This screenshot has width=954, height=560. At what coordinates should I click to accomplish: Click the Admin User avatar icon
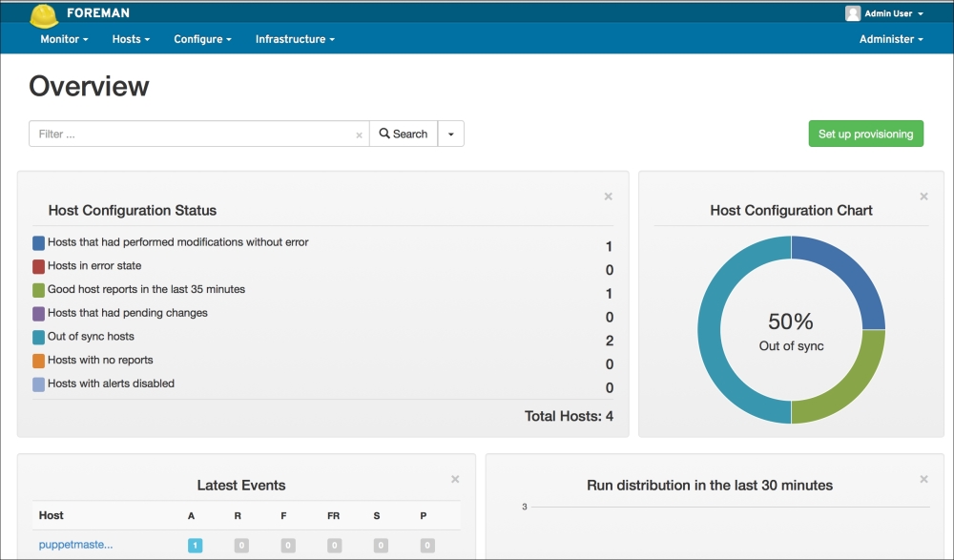(x=853, y=13)
